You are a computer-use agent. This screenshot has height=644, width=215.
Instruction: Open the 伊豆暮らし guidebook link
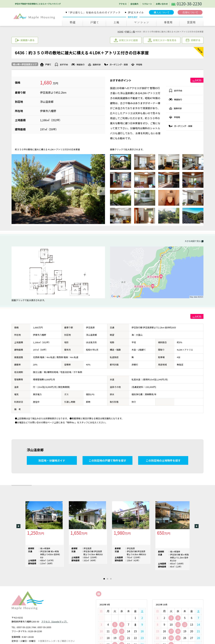pyautogui.click(x=93, y=13)
